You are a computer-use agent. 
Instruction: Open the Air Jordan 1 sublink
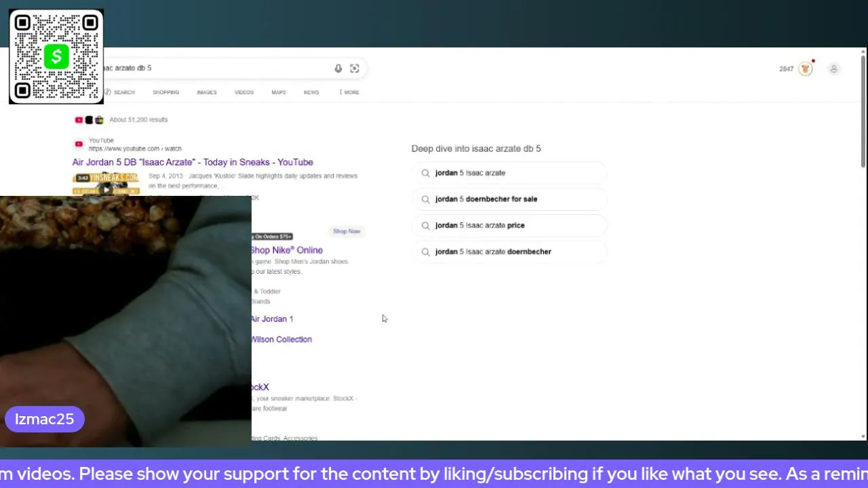272,319
